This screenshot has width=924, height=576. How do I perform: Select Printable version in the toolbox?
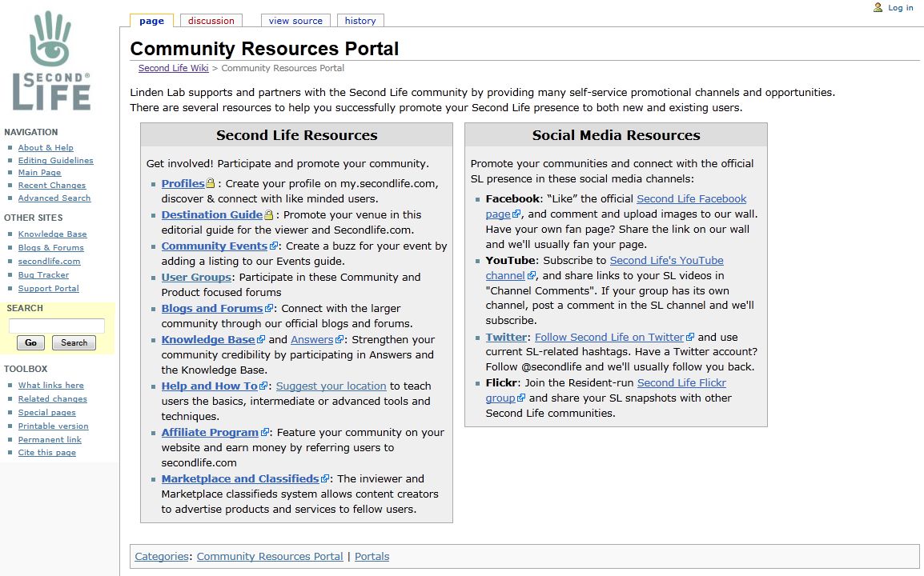tap(53, 426)
